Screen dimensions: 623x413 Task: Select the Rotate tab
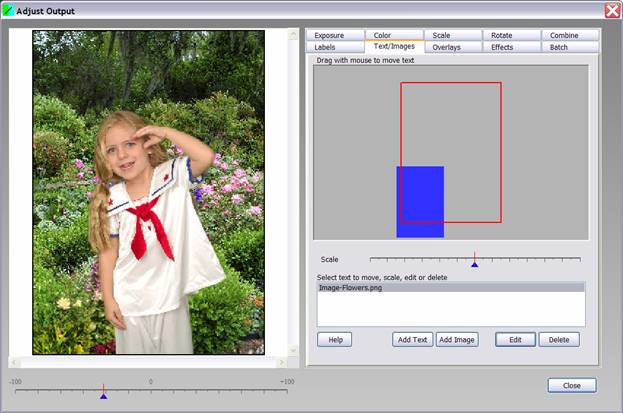[x=512, y=35]
